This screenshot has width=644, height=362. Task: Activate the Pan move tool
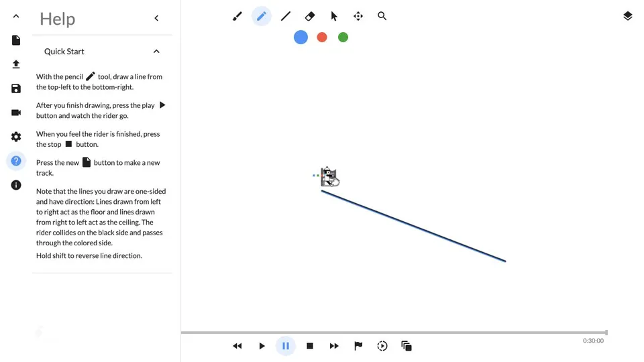tap(358, 16)
